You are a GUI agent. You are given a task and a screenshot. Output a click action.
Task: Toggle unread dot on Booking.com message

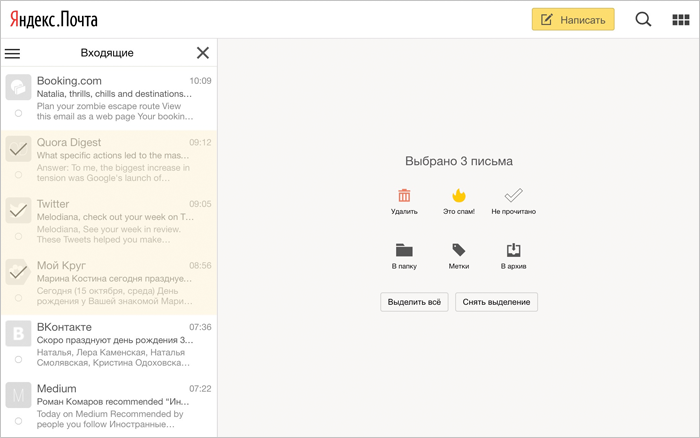coord(18,113)
